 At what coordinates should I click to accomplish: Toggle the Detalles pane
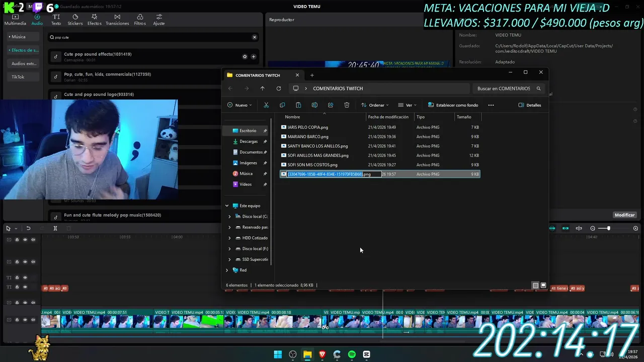coord(530,105)
